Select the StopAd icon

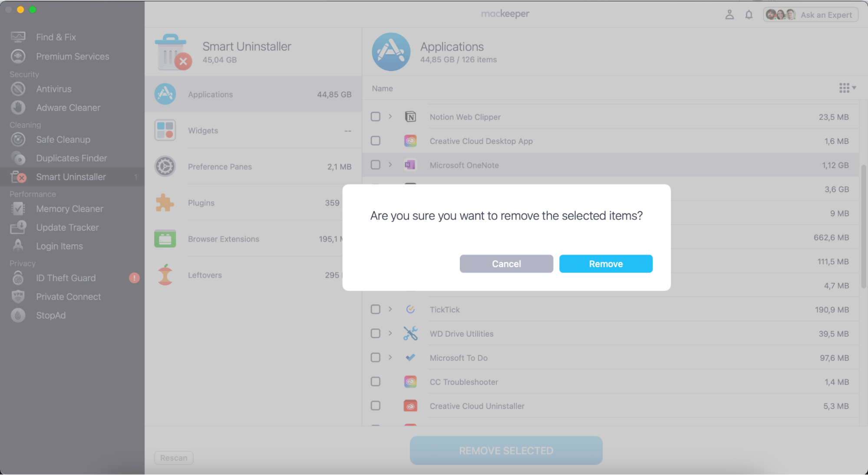click(18, 315)
